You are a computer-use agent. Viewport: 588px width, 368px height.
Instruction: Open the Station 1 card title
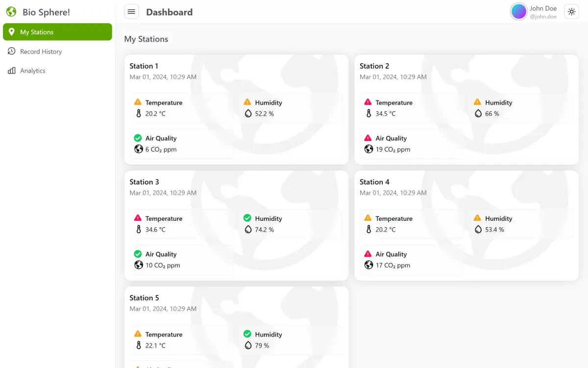coord(144,66)
